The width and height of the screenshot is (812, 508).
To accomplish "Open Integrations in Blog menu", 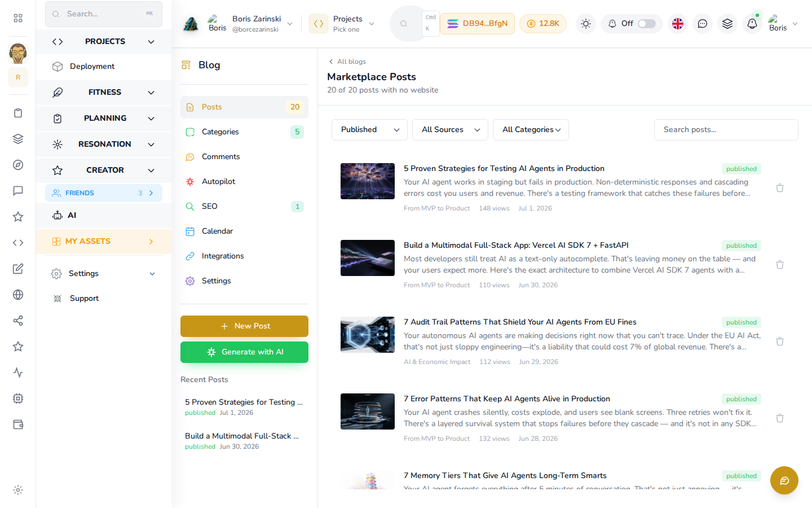I will [x=244, y=256].
